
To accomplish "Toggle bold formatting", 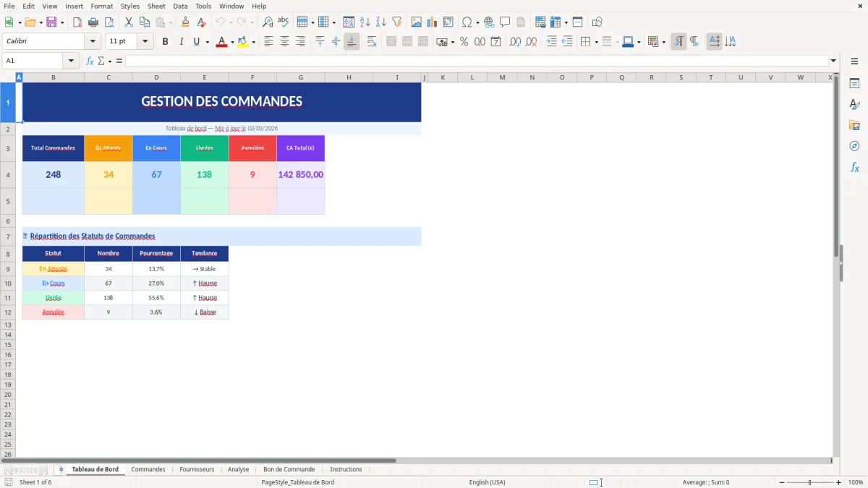I will click(x=165, y=41).
